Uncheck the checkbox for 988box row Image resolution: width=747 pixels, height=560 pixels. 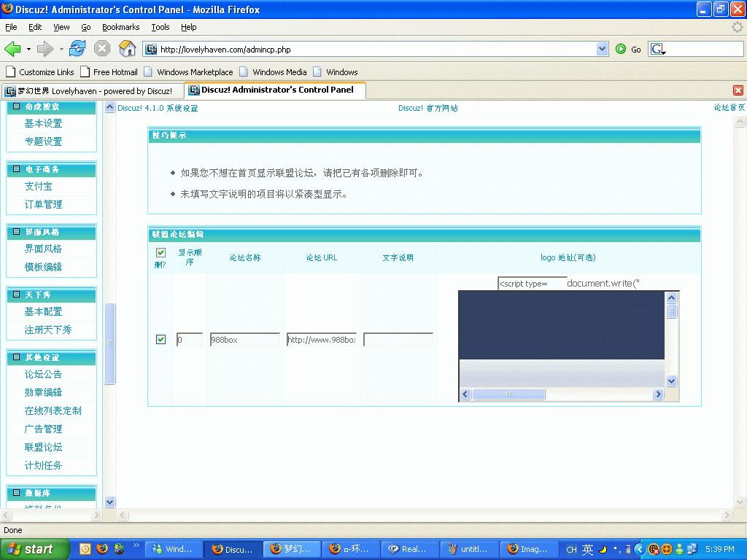[x=160, y=339]
